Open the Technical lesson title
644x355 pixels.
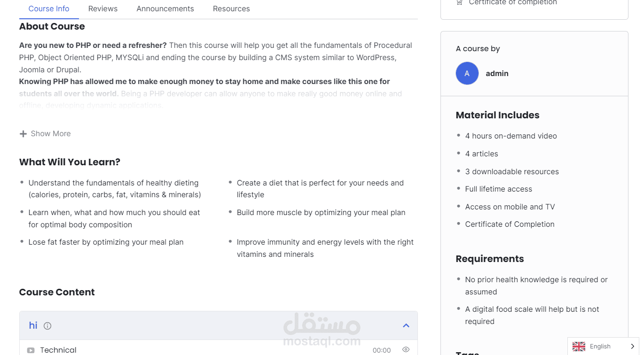click(x=58, y=350)
